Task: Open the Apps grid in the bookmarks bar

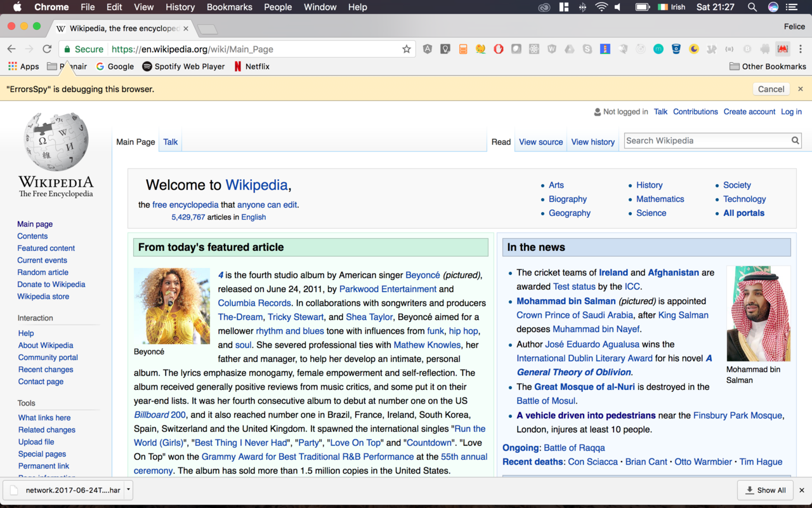Action: click(x=23, y=66)
